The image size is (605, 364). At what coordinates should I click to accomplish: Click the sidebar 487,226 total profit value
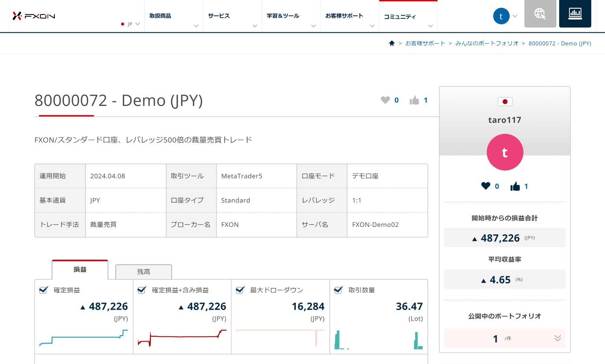tap(500, 238)
